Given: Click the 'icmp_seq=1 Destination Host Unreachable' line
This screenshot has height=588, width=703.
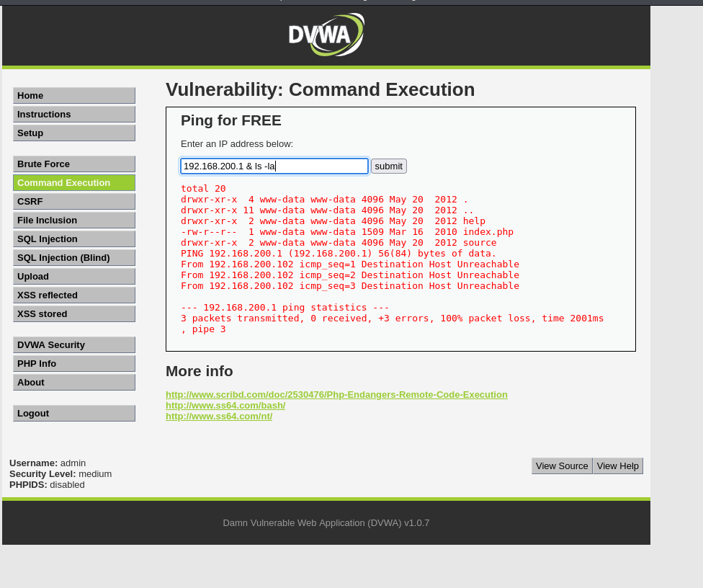Looking at the screenshot, I should pos(350,264).
